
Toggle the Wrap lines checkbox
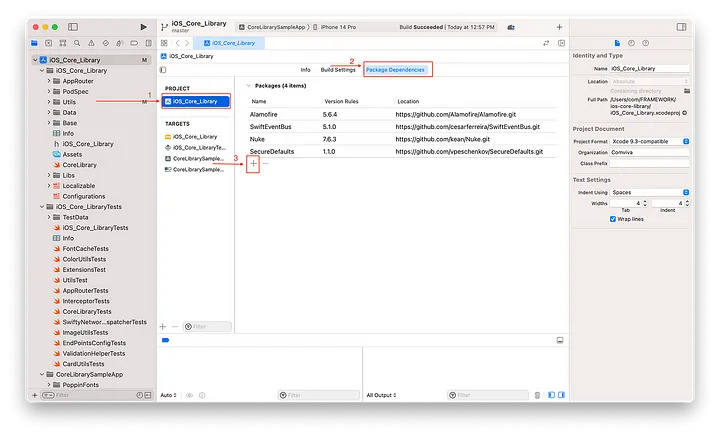tap(613, 219)
